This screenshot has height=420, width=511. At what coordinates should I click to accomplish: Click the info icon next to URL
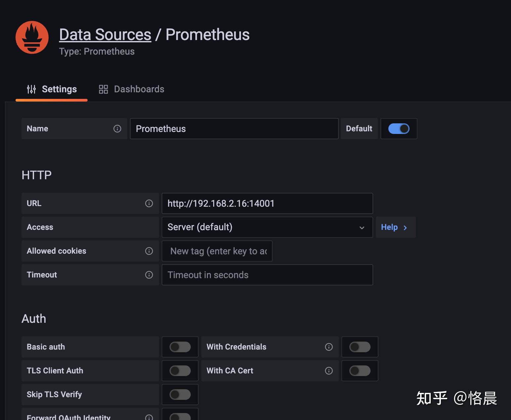pyautogui.click(x=149, y=203)
